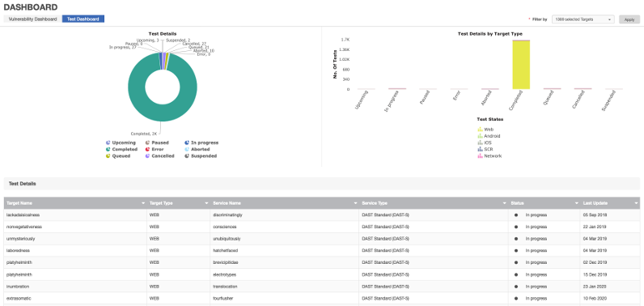This screenshot has width=644, height=306.
Task: Click the Target Name column header text
Action: tap(19, 203)
